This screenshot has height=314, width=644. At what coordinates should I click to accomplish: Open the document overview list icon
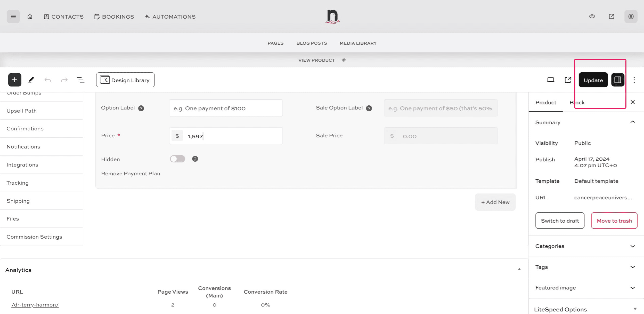(81, 80)
